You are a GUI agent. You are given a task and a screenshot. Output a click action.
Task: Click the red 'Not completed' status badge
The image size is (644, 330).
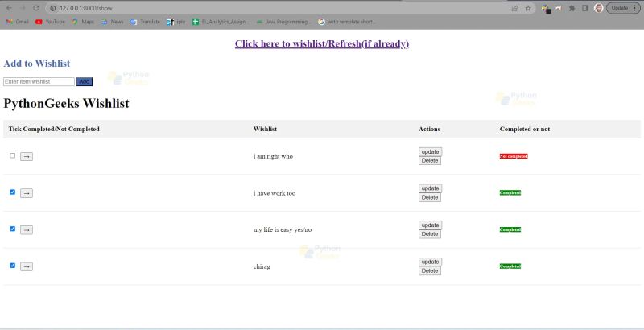[514, 156]
